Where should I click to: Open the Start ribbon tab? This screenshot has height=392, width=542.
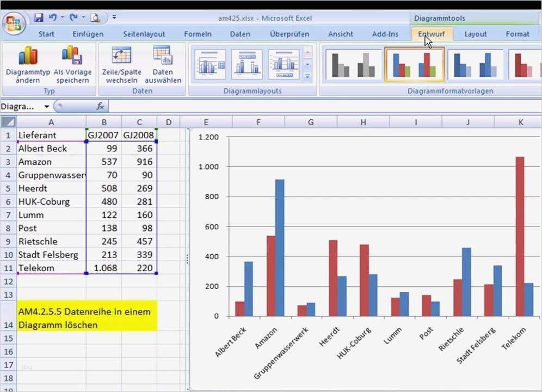46,34
